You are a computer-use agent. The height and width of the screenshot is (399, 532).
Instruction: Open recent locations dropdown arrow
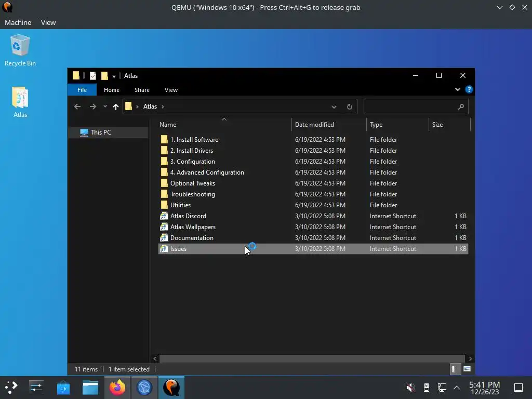pyautogui.click(x=105, y=107)
